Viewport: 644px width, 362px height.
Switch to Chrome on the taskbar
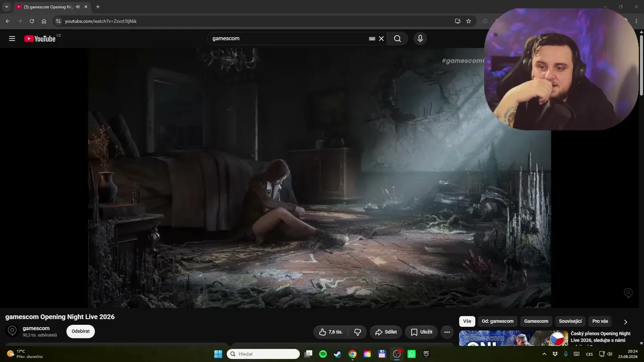pyautogui.click(x=353, y=354)
